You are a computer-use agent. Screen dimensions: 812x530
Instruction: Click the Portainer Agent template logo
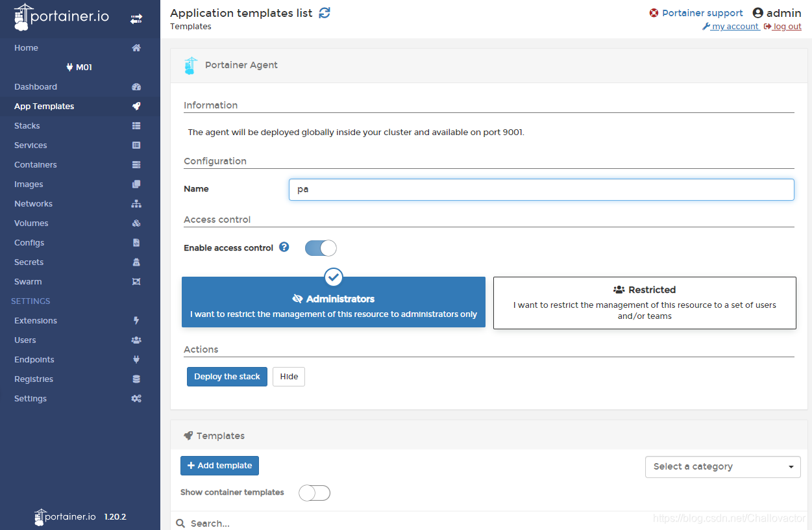pyautogui.click(x=190, y=65)
